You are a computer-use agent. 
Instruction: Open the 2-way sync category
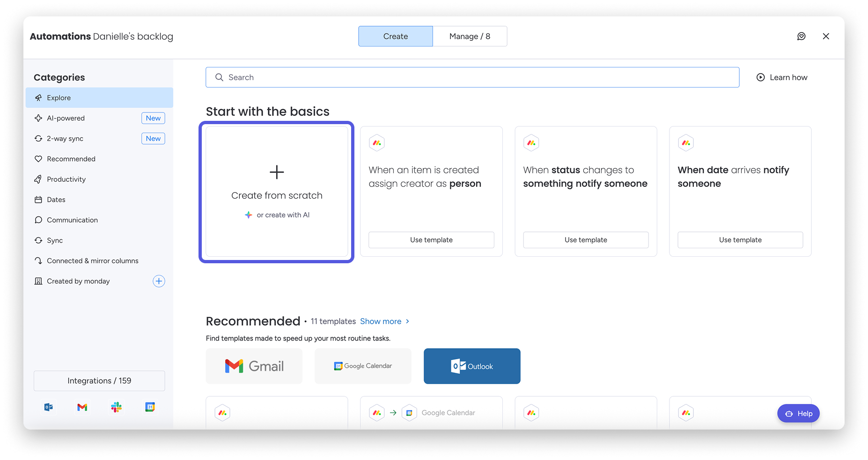65,139
